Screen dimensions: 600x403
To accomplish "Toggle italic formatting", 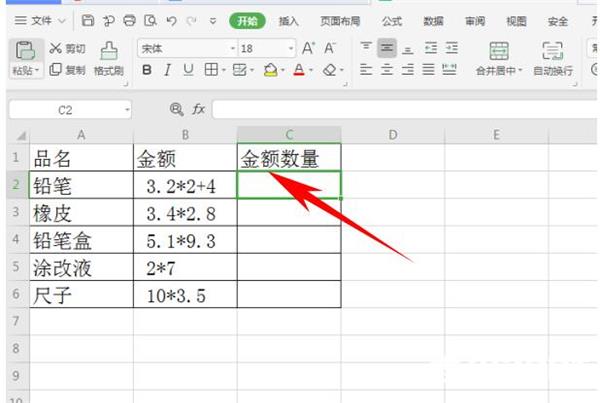I will pos(167,70).
